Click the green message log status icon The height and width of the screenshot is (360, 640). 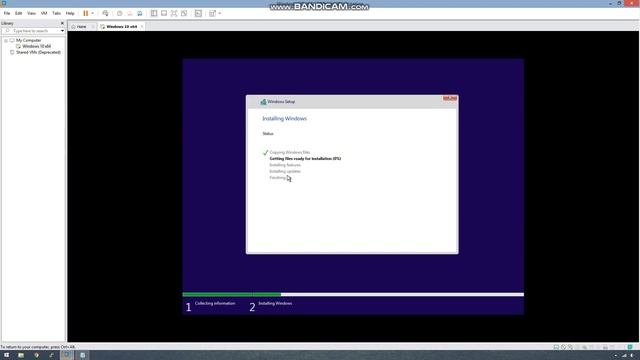pos(630,347)
